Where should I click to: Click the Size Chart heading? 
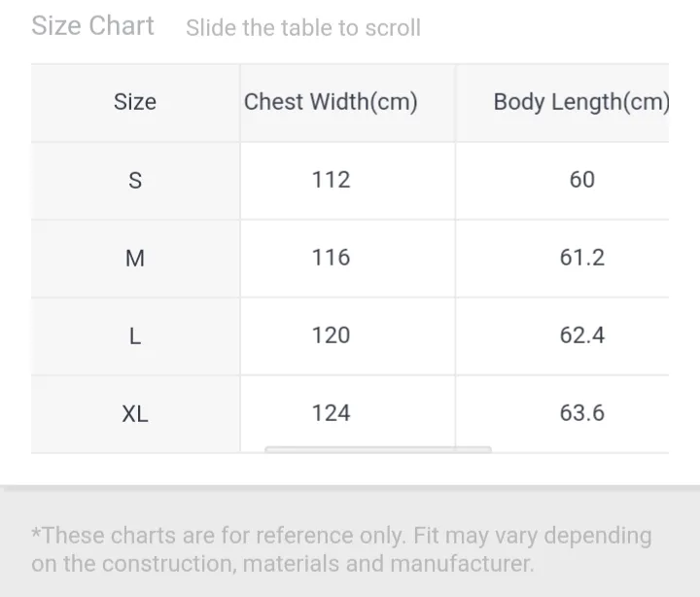click(x=93, y=25)
